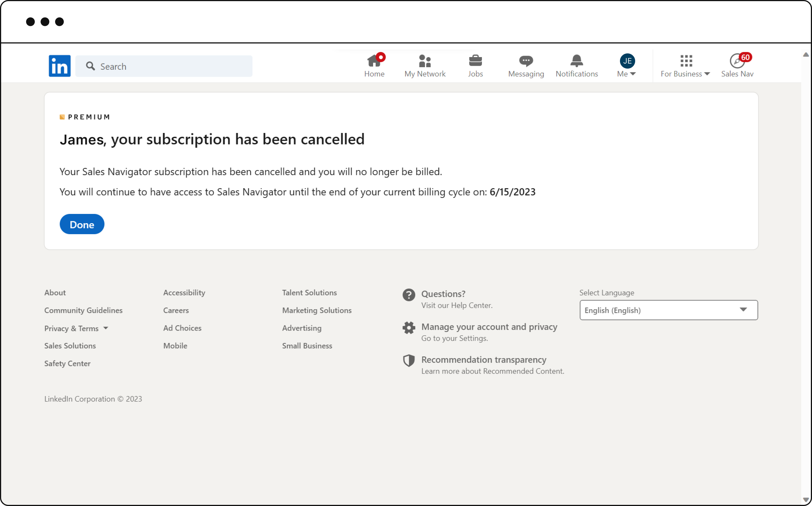812x506 pixels.
Task: Click the LinkedIn Corporation © 2023 text
Action: click(93, 399)
